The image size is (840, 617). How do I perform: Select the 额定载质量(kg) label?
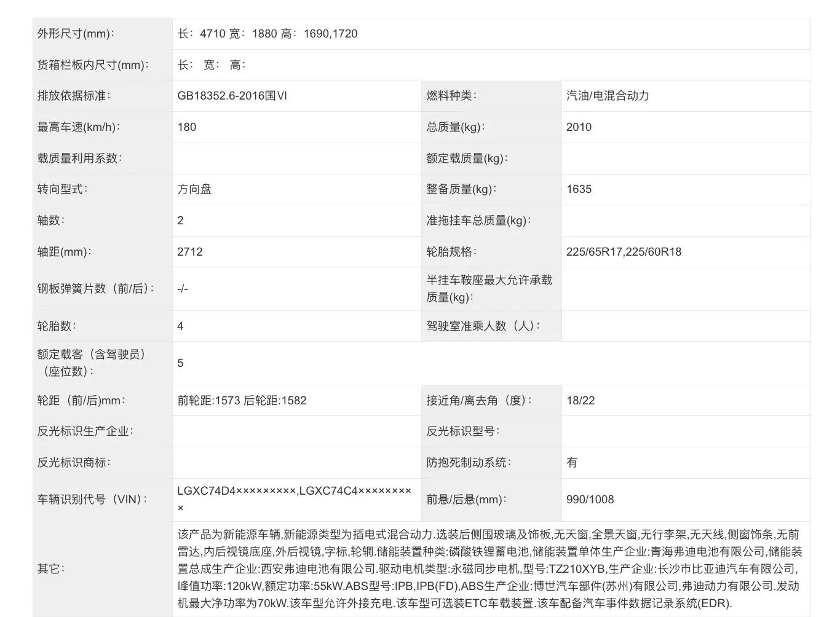coord(467,159)
